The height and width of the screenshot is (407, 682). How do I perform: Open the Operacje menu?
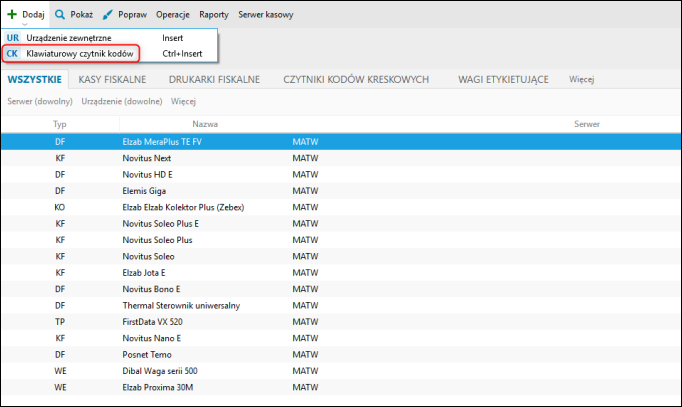173,16
